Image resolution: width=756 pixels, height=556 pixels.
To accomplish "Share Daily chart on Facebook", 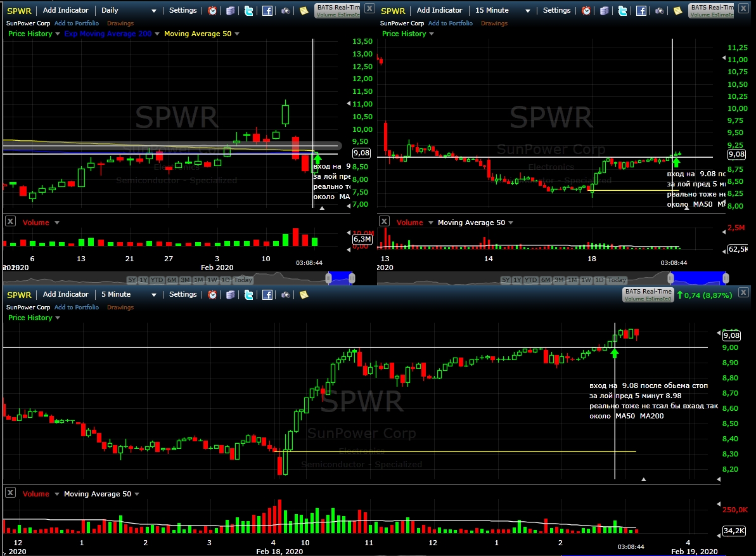I will [267, 11].
